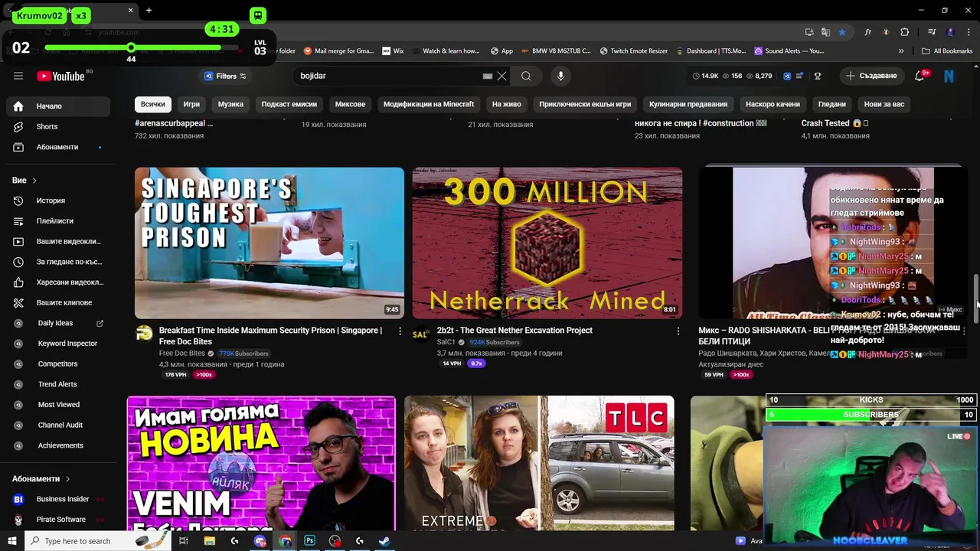Start voice search with the microphone icon
This screenshot has height=551, width=980.
[560, 76]
